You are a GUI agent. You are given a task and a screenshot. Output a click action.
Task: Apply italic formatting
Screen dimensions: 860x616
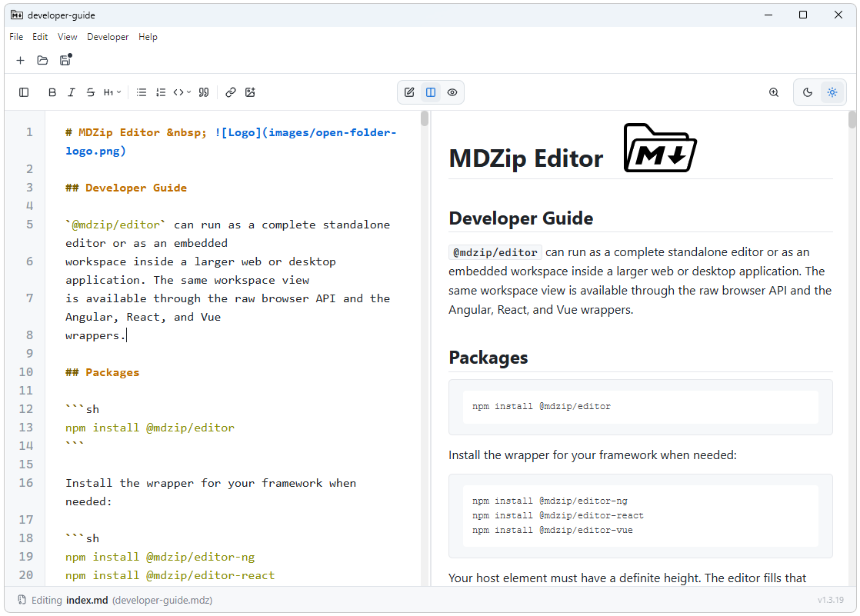(72, 92)
